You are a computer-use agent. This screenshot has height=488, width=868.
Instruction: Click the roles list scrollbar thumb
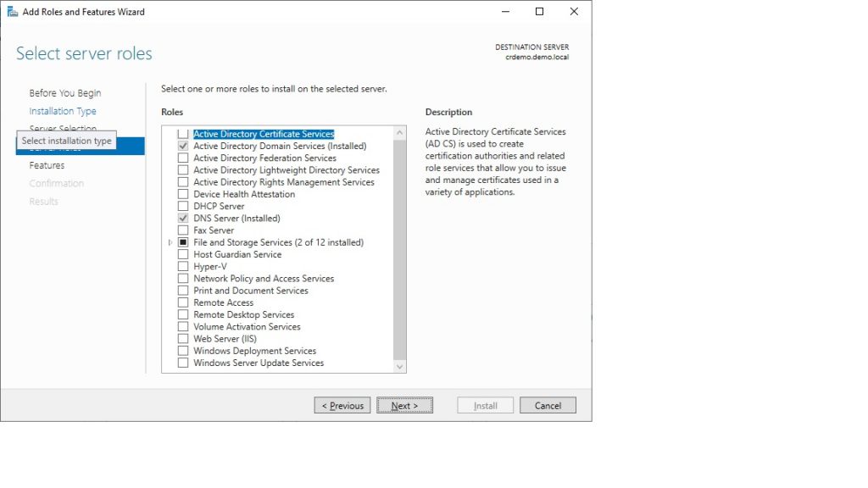click(x=400, y=250)
